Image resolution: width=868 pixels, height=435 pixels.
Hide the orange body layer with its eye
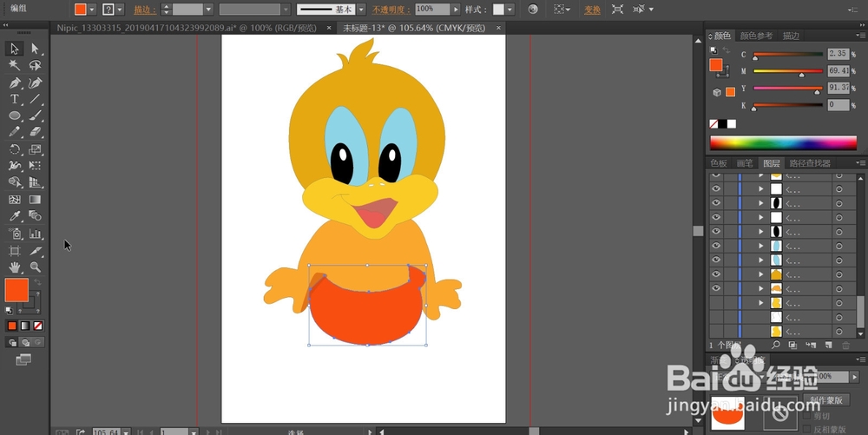tap(716, 288)
